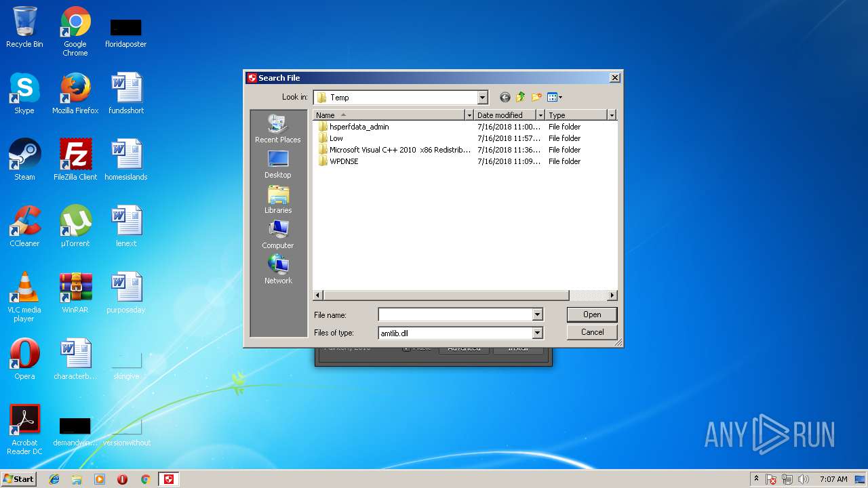The width and height of the screenshot is (868, 488).
Task: Open Opera from taskbar
Action: click(x=122, y=479)
